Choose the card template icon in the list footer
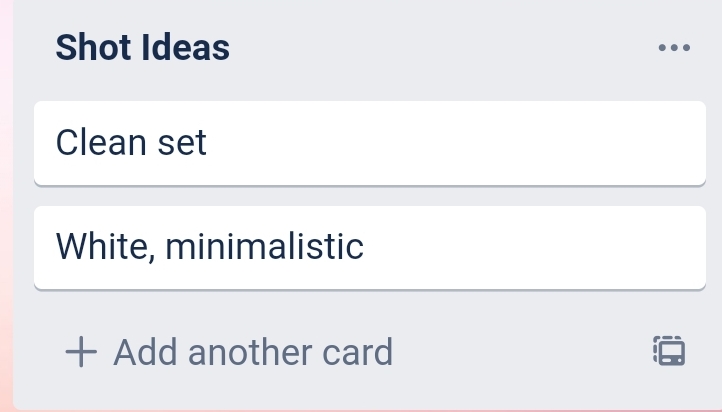 [669, 351]
